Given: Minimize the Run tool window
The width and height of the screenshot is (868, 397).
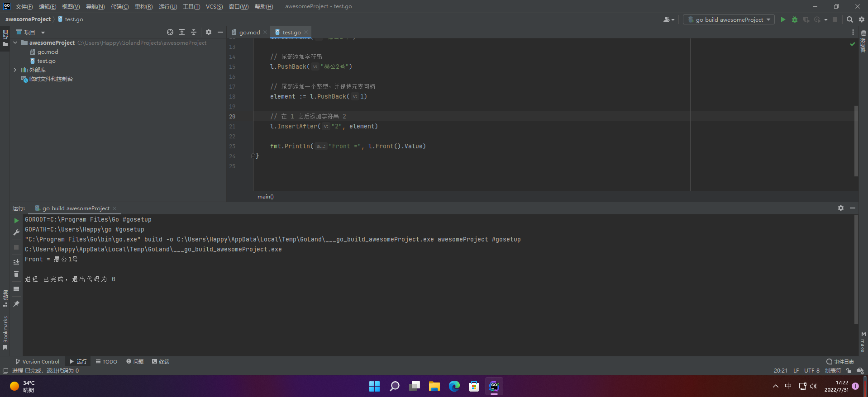Looking at the screenshot, I should click(853, 208).
